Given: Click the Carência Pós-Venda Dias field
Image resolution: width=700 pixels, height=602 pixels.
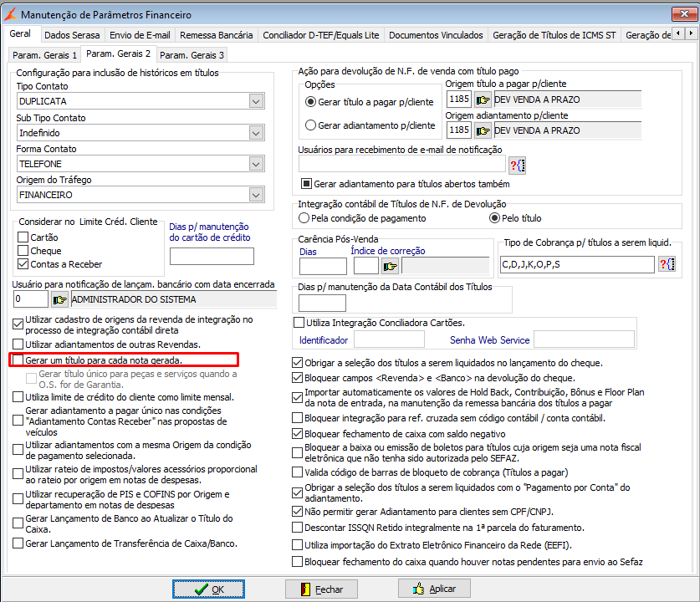Looking at the screenshot, I should click(x=323, y=267).
